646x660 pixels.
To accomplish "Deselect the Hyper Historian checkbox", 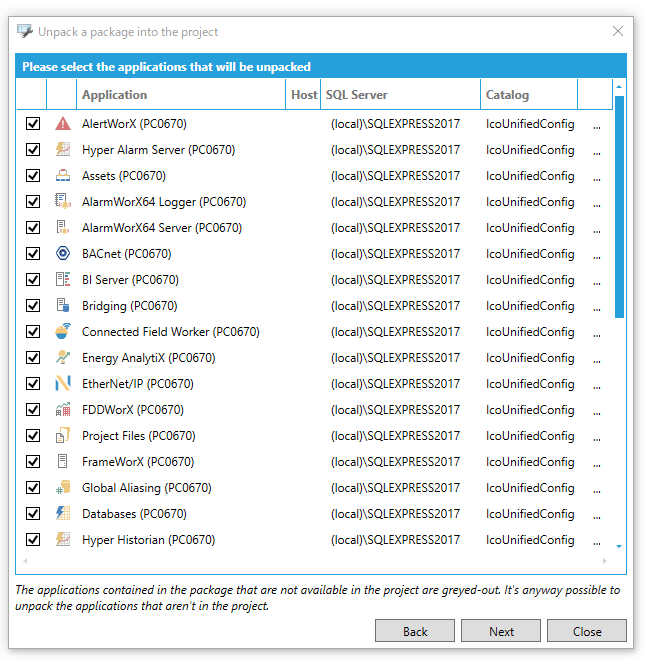I will point(33,540).
